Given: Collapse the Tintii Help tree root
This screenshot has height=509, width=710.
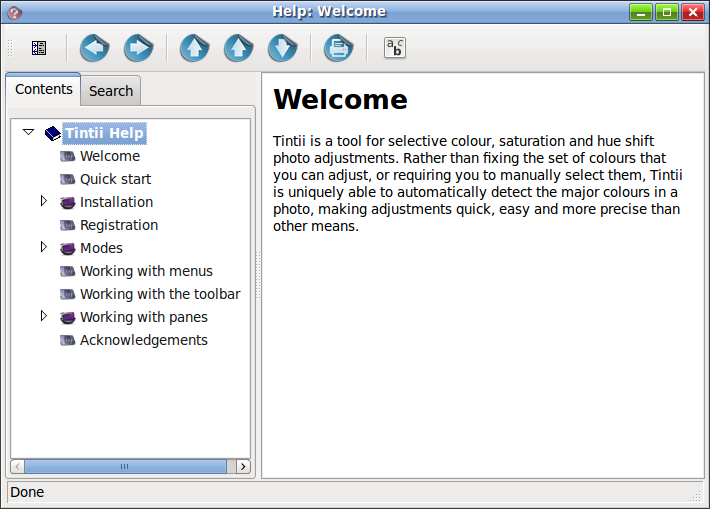Looking at the screenshot, I should click(29, 132).
